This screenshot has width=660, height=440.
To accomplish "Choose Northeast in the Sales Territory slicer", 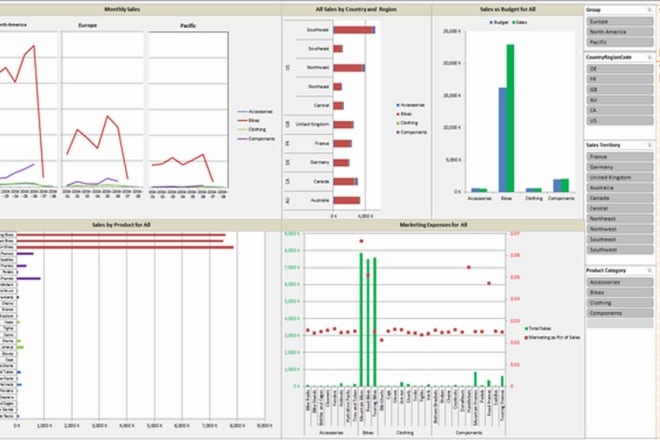I will (x=620, y=219).
